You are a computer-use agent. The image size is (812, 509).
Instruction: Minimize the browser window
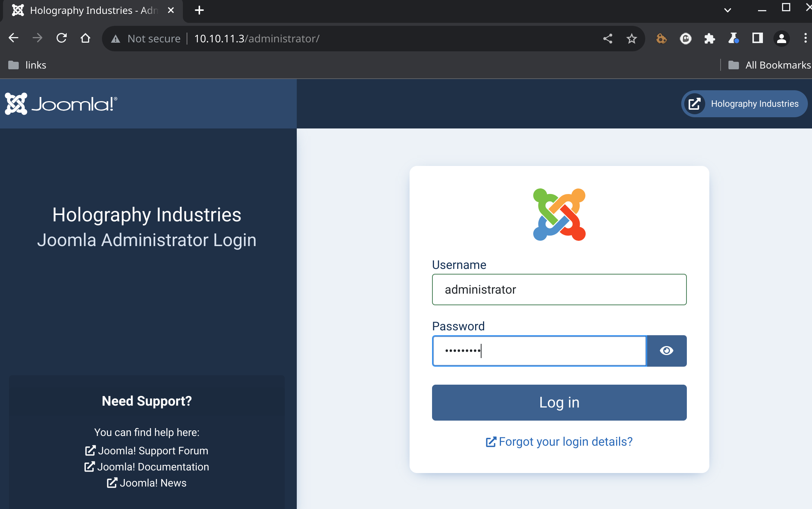pyautogui.click(x=762, y=10)
